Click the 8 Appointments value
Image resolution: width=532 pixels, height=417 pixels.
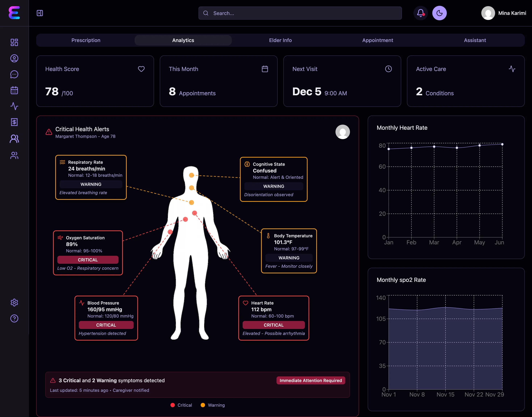click(x=192, y=92)
